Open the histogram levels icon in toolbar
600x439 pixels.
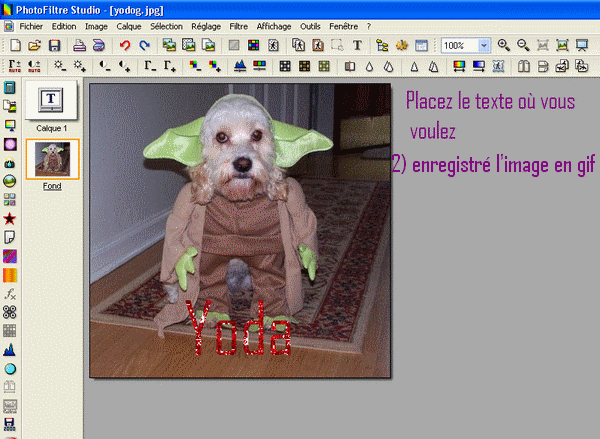(240, 66)
